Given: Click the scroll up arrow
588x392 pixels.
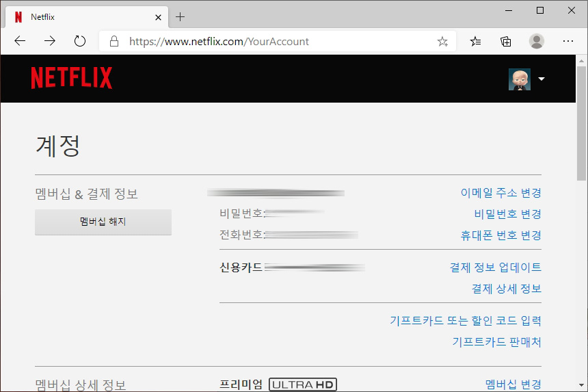Looking at the screenshot, I should coord(582,60).
